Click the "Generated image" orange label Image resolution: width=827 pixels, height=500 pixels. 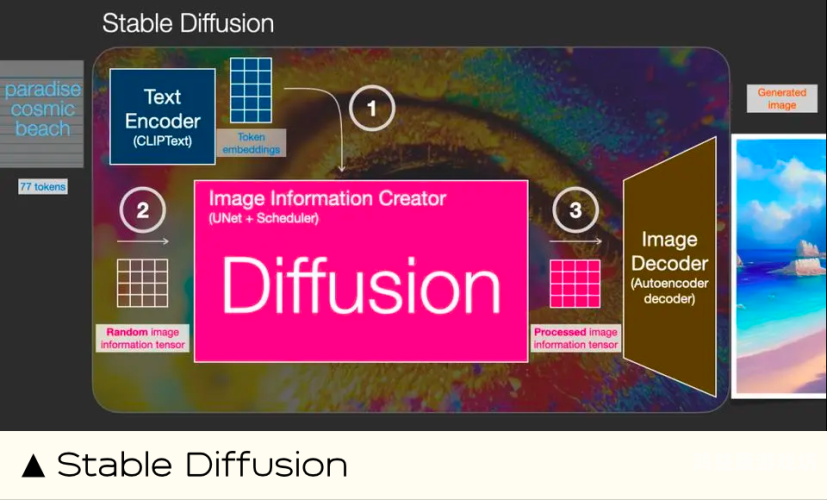click(x=781, y=98)
